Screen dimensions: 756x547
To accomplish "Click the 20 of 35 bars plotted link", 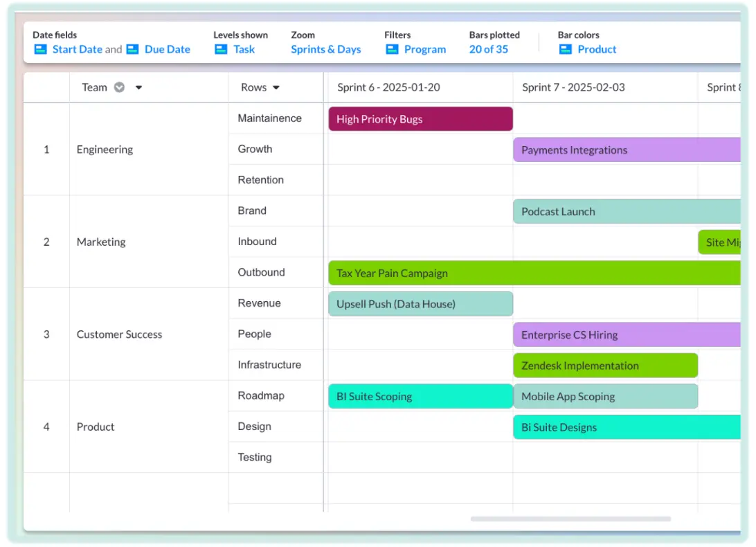I will pos(488,49).
